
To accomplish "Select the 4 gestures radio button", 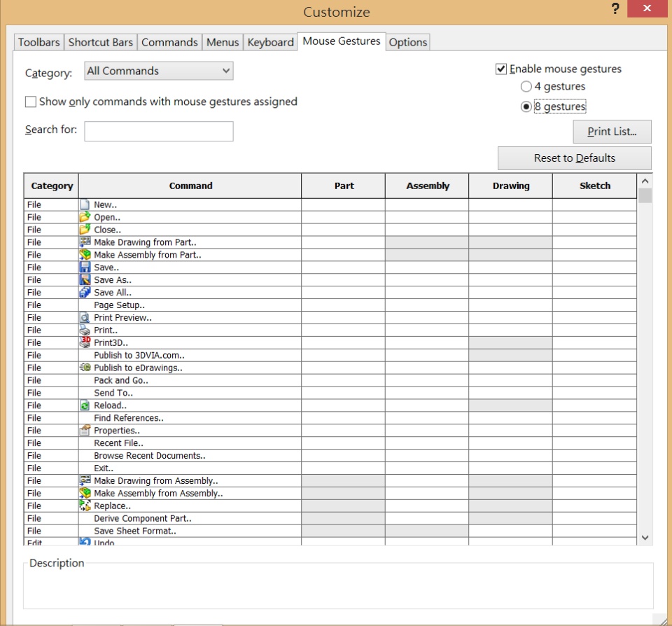I will coord(526,87).
